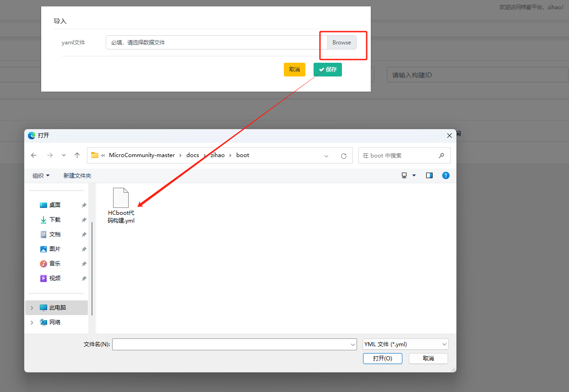
Task: Select 音乐 in the navigation pane
Action: coord(55,264)
